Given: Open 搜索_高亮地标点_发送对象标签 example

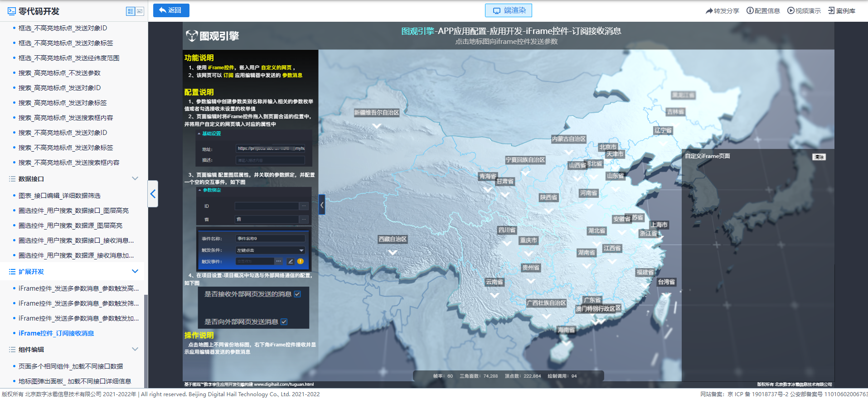Looking at the screenshot, I should 63,103.
